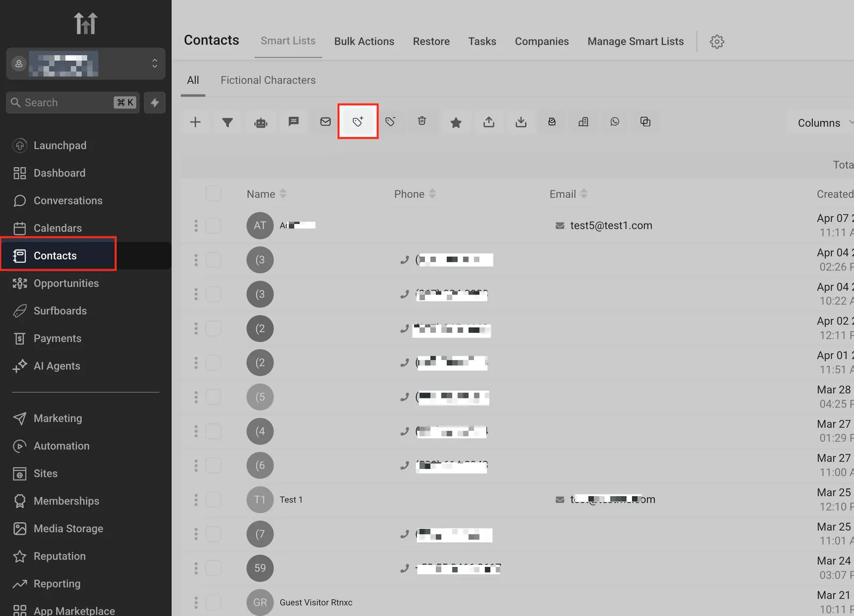Check the box for the Test 1 contact
The image size is (854, 616).
pyautogui.click(x=213, y=500)
